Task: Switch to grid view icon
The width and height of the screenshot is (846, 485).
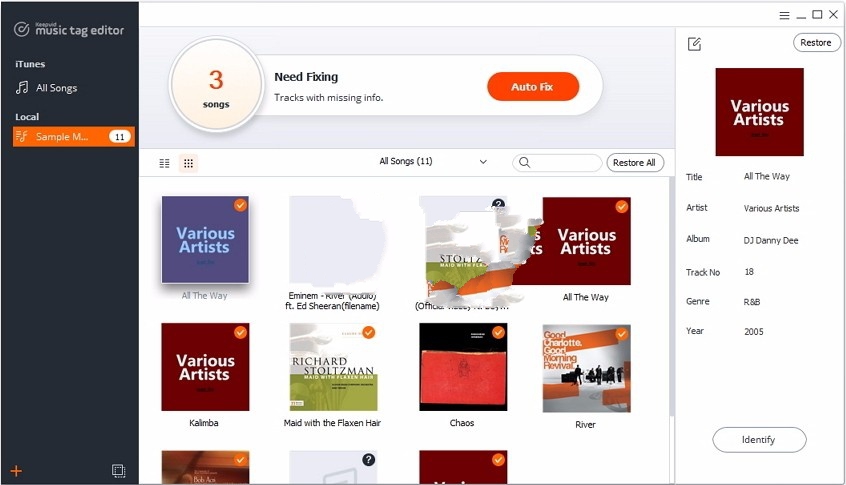Action: pos(188,163)
